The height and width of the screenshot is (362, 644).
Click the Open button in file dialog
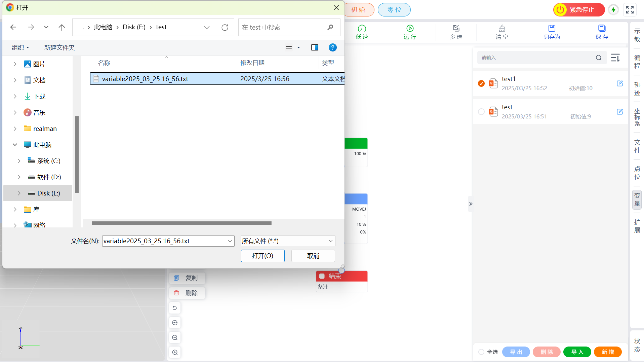click(x=263, y=256)
